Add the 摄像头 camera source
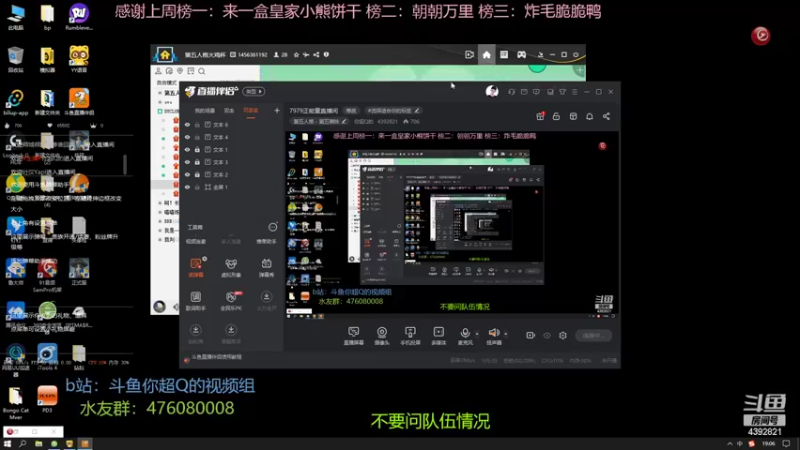Screen dimensions: 800x450 [382, 336]
